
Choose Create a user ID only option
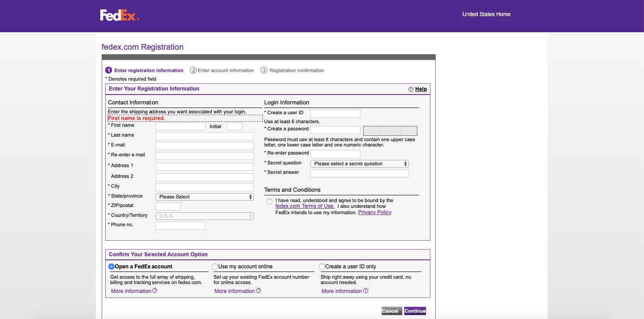click(322, 267)
